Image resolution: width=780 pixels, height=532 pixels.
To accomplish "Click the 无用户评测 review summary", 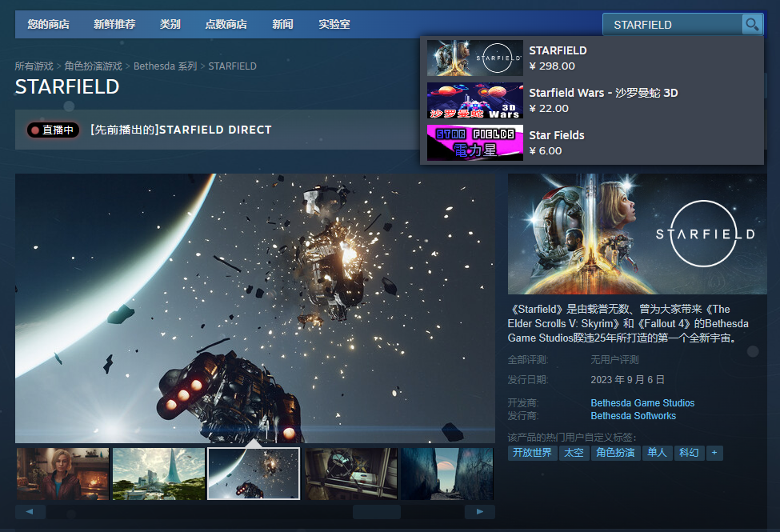I will pos(614,360).
